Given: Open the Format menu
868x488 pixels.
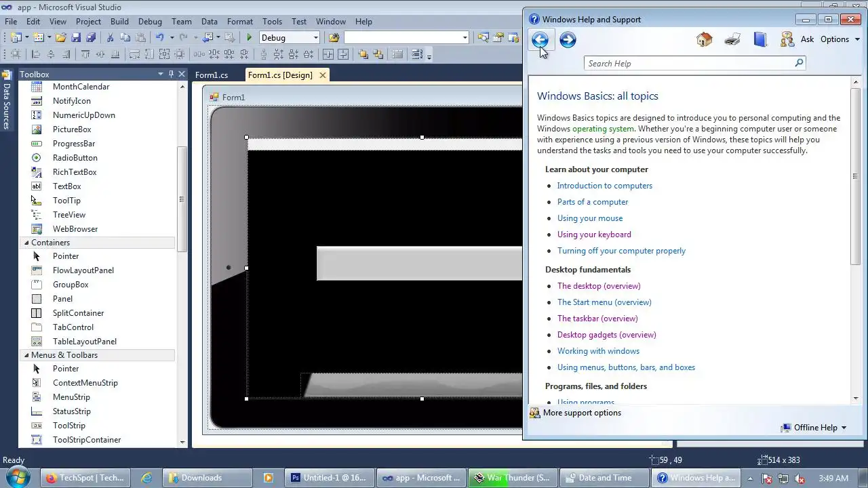Looking at the screenshot, I should (240, 22).
